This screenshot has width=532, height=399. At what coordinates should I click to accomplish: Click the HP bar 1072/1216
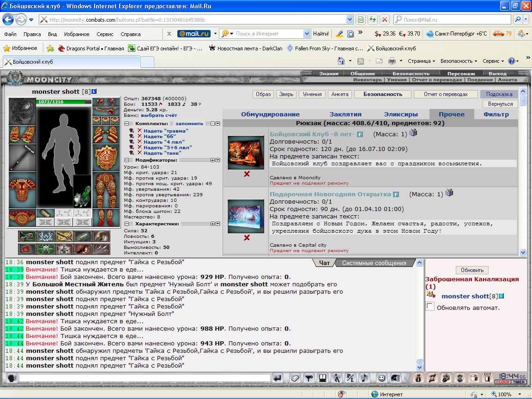64,102
